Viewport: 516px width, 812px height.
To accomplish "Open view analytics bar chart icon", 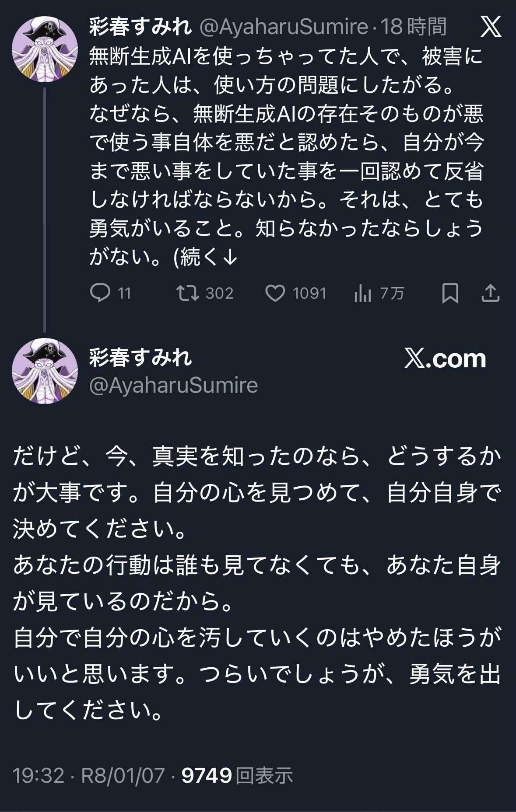I will (x=362, y=293).
